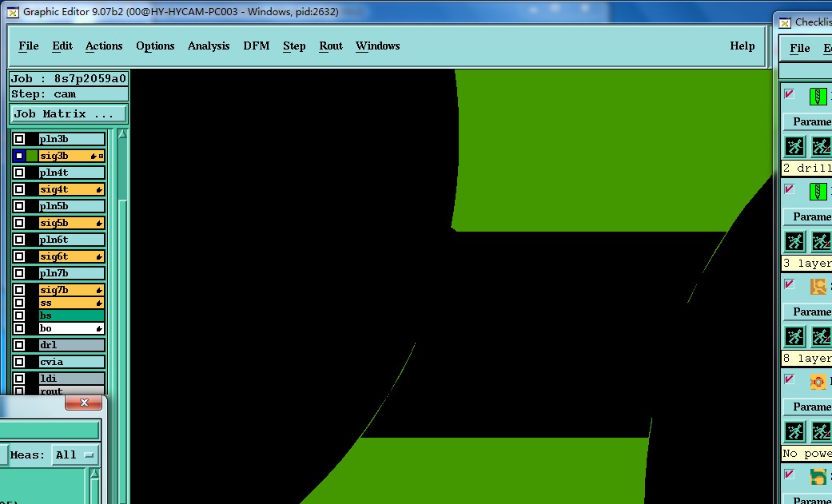Screen dimensions: 832x504
Task: Open Parameters above the "2 drill" run icons
Action: (x=807, y=121)
